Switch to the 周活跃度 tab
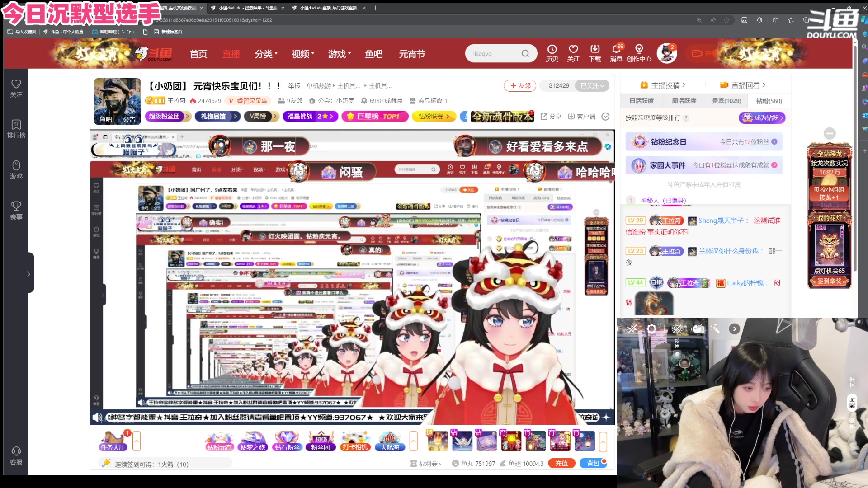 (x=684, y=101)
